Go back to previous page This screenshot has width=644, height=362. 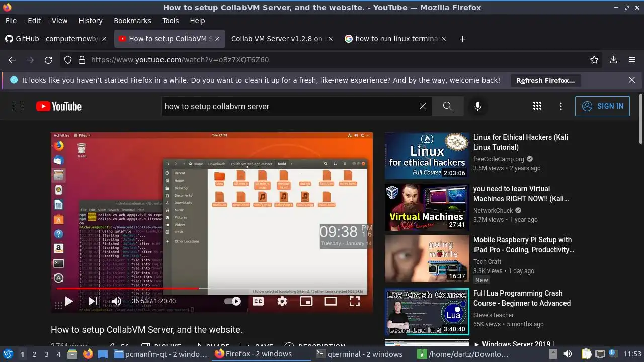tap(12, 60)
